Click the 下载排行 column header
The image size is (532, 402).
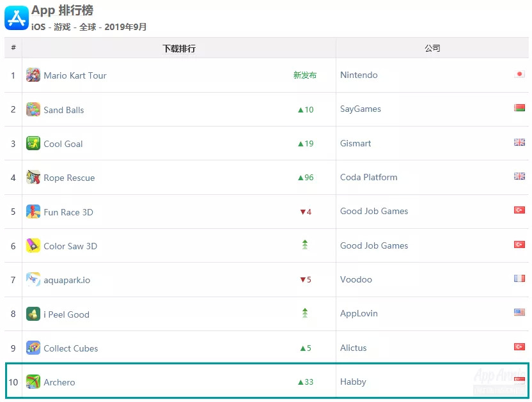pos(179,48)
